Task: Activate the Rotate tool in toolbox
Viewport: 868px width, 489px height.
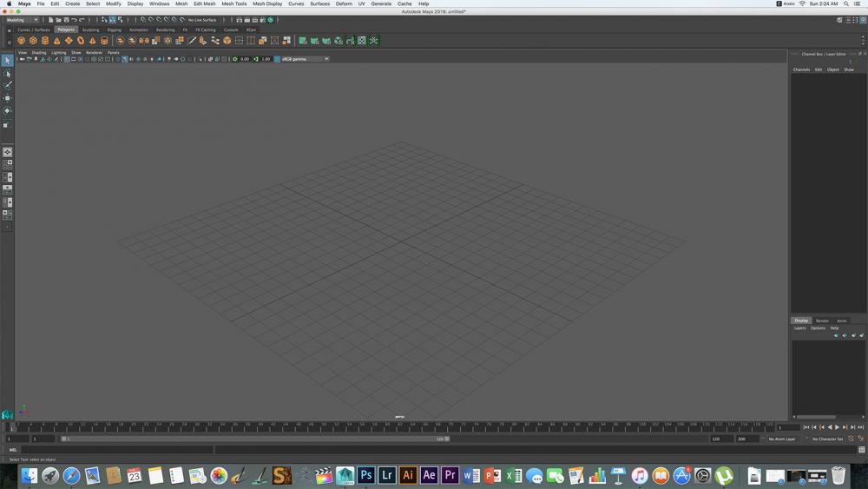Action: tap(7, 111)
